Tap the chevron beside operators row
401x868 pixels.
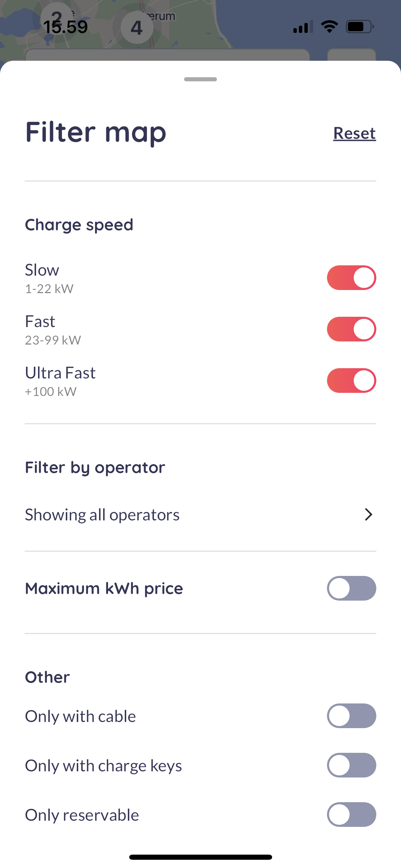pos(368,515)
